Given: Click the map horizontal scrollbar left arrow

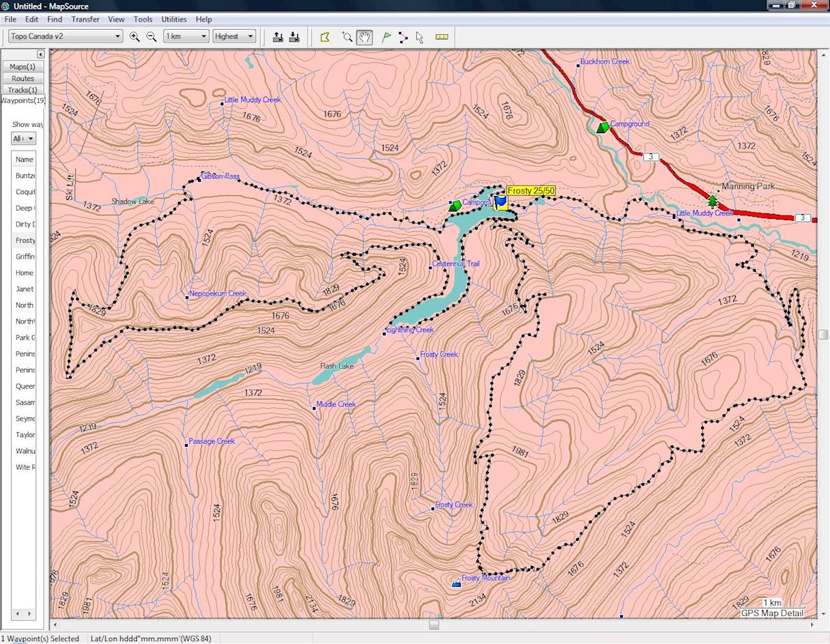Looking at the screenshot, I should [x=56, y=625].
